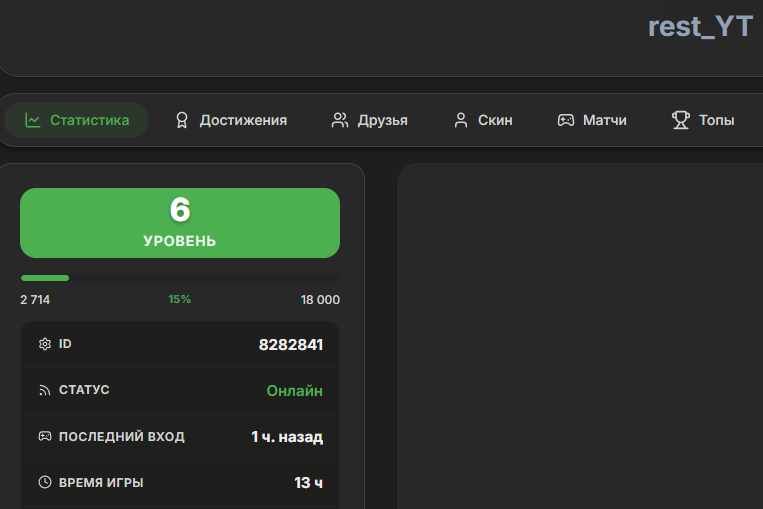Click the signal icon next to СТАТУС
Screen dimensions: 763x509
click(45, 390)
